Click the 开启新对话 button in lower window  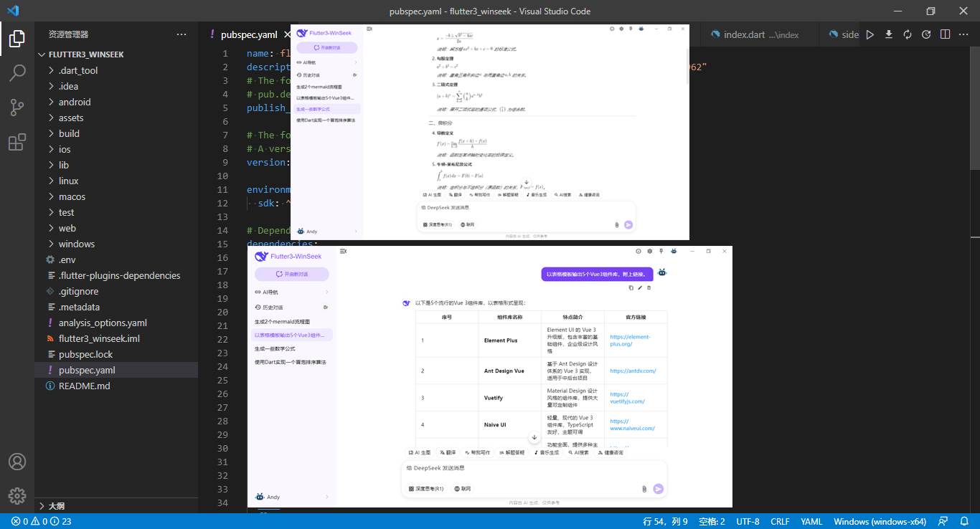292,274
